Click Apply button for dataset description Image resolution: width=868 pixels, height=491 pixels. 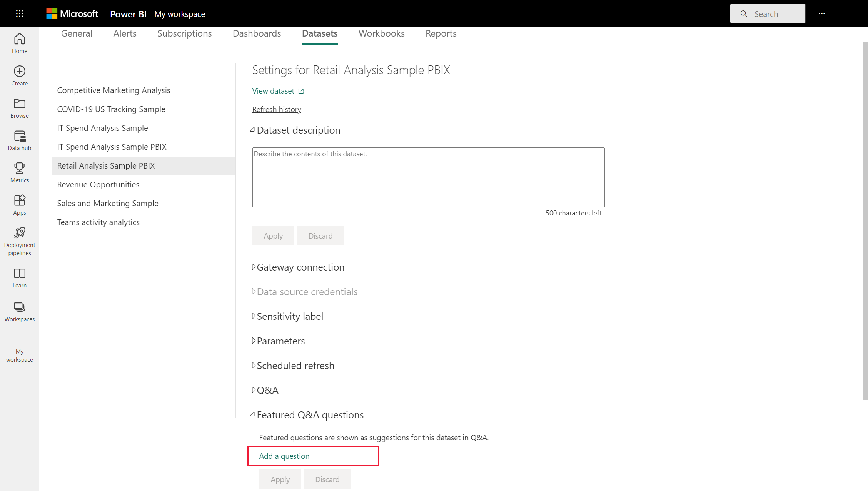point(273,235)
